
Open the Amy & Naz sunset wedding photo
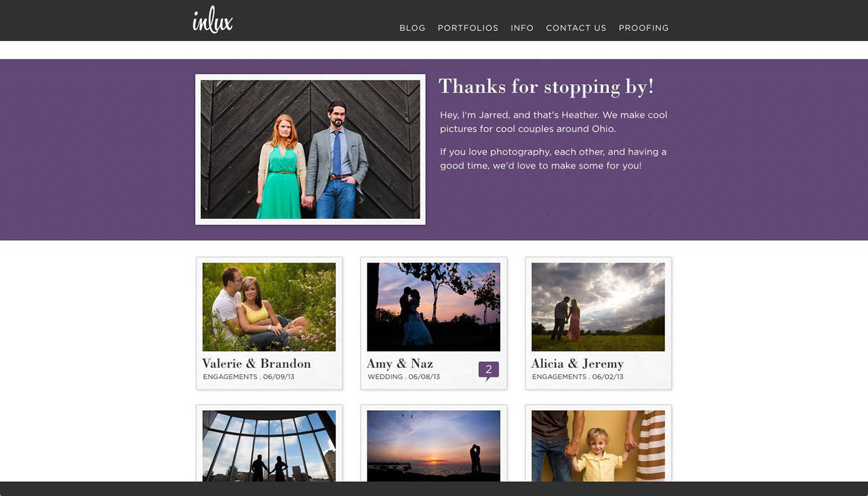click(433, 306)
